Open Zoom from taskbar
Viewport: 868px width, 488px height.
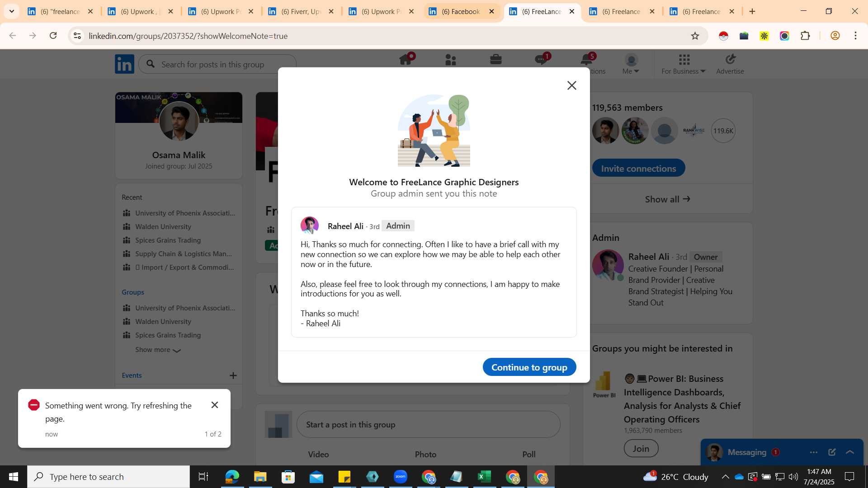400,477
